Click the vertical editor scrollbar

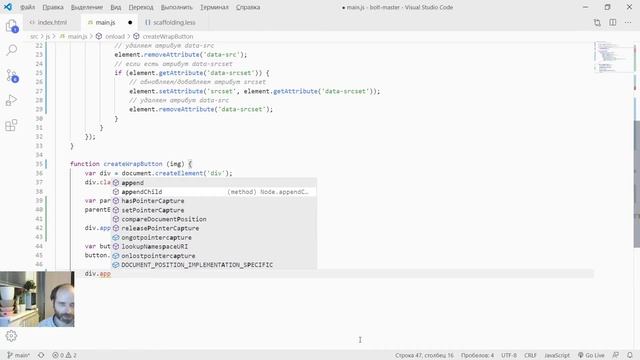tap(636, 184)
